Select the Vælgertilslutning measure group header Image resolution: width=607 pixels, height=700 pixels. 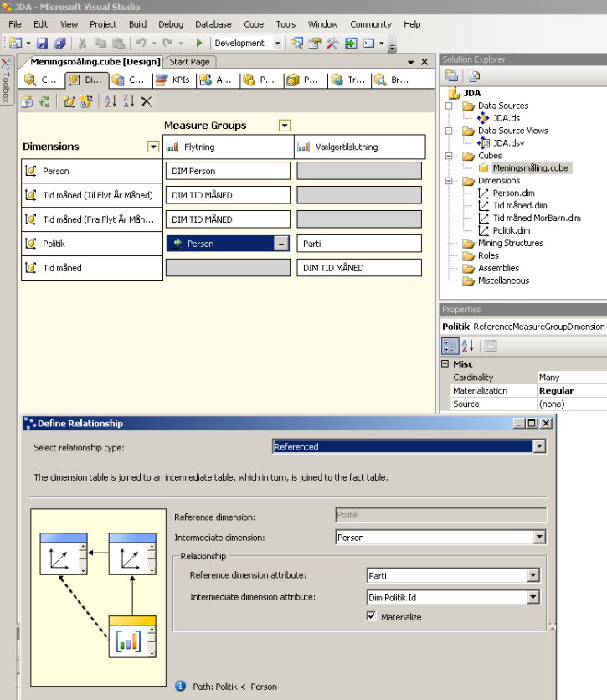point(360,147)
